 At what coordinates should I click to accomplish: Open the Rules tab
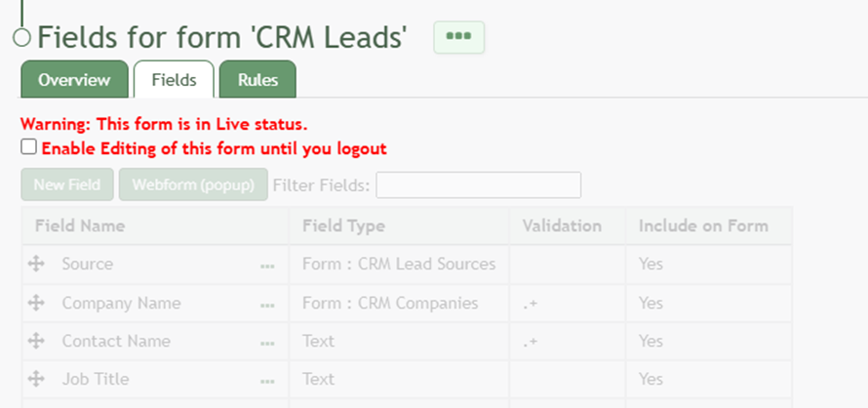pos(257,80)
